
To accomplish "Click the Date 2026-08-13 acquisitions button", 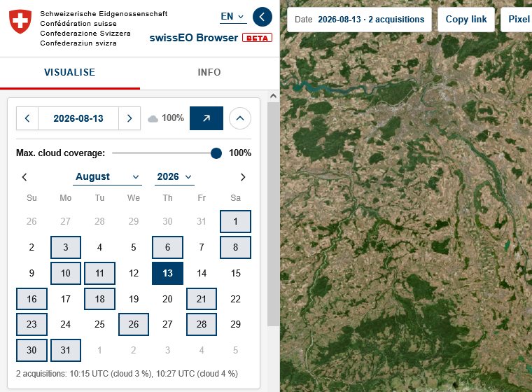I will pyautogui.click(x=359, y=20).
